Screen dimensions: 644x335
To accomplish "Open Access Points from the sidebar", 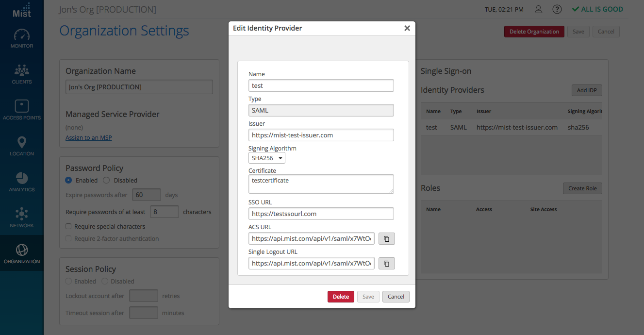I will point(22,110).
